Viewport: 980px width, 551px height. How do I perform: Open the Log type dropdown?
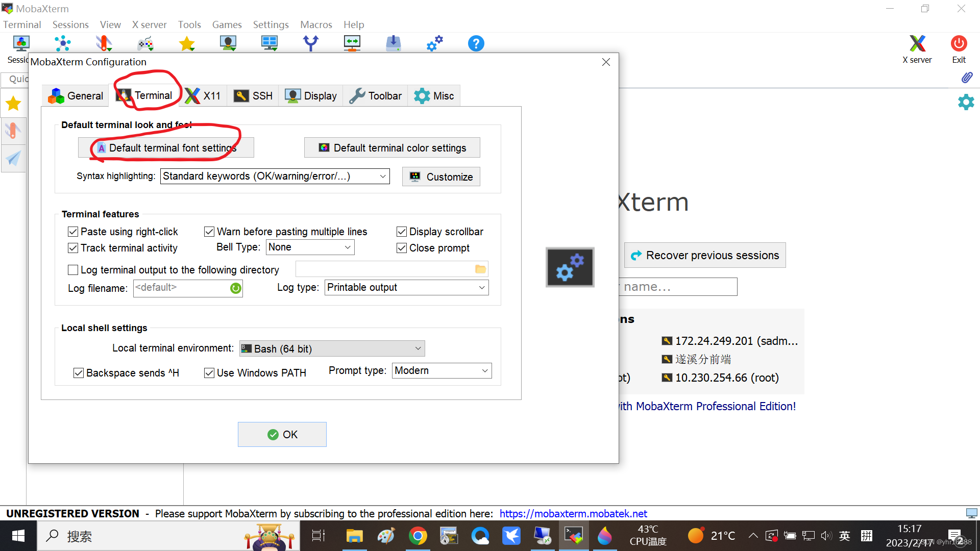pyautogui.click(x=406, y=287)
